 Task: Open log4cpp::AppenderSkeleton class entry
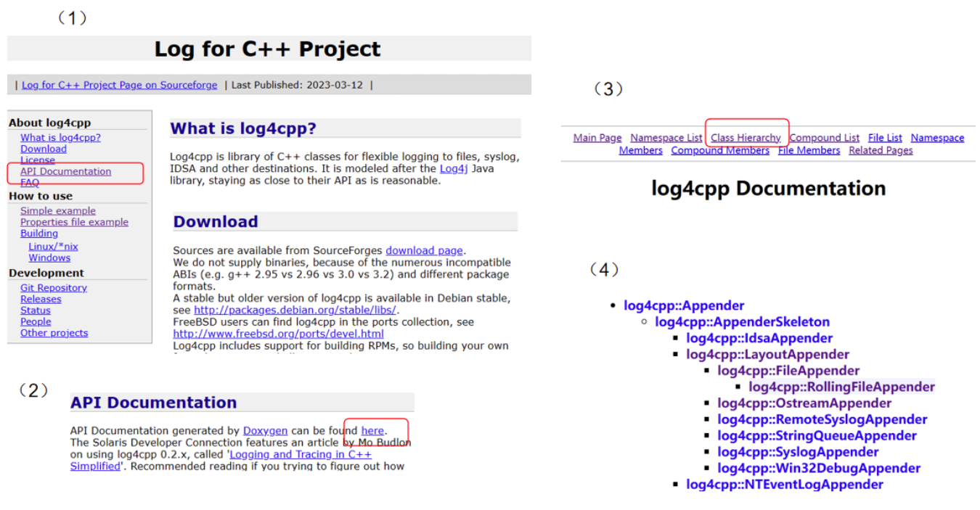pyautogui.click(x=742, y=321)
